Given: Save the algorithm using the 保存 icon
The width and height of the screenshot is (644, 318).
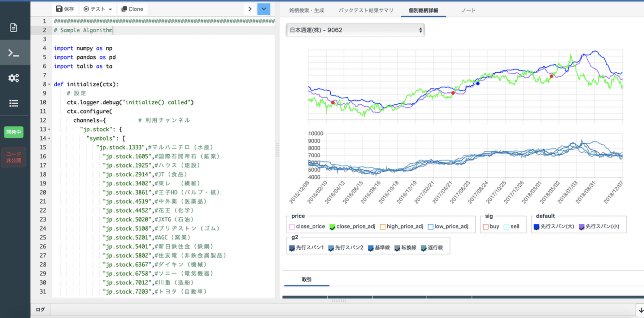Looking at the screenshot, I should point(65,9).
